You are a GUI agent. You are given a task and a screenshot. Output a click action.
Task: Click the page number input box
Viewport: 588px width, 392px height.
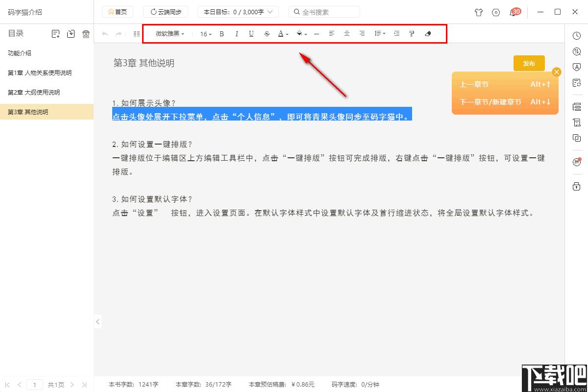click(x=34, y=385)
